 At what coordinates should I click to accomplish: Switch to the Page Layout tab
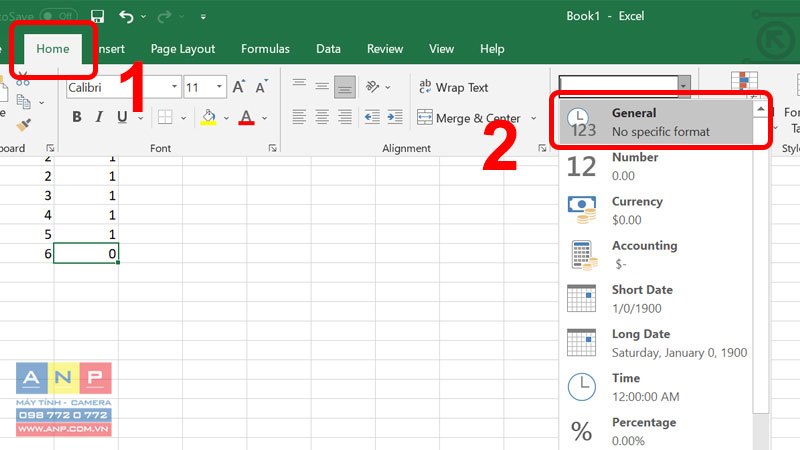[183, 49]
